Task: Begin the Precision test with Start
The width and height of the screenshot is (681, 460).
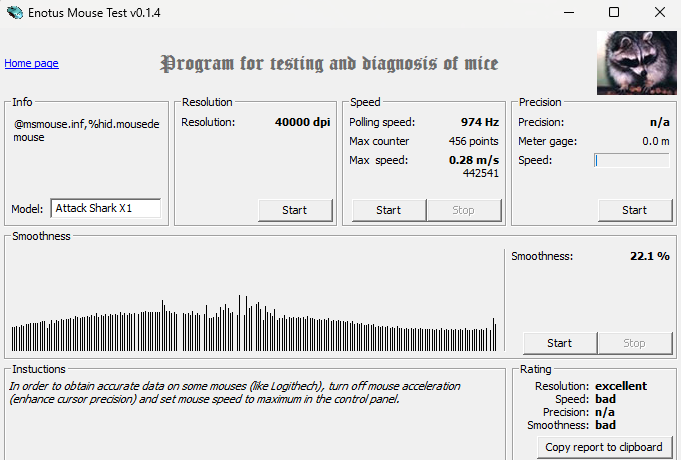Action: [634, 210]
